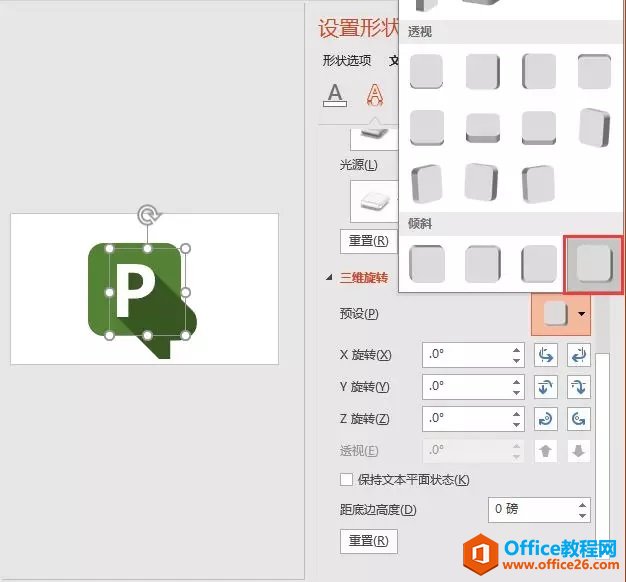The height and width of the screenshot is (582, 626).
Task: Click the Z rotation clockwise icon
Action: click(547, 419)
